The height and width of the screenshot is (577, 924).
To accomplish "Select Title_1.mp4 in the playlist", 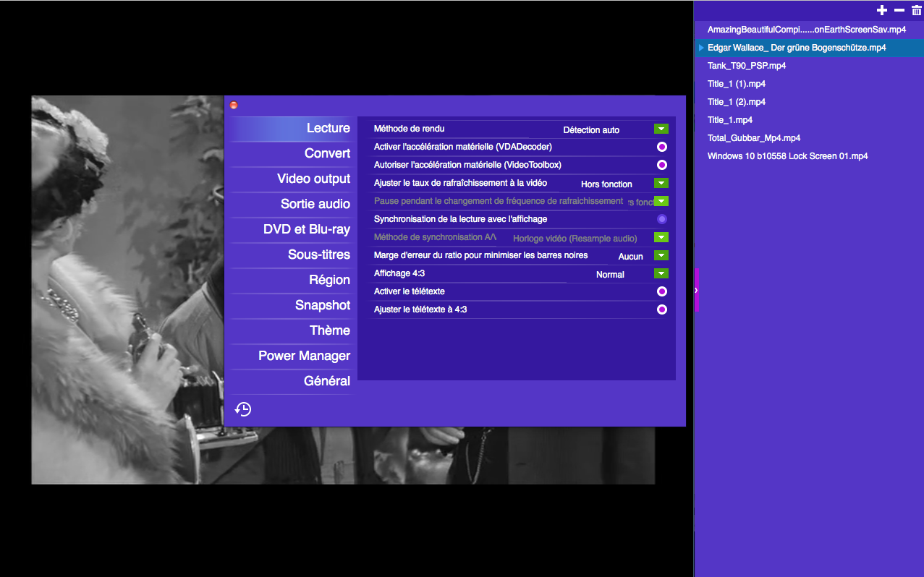I will click(810, 120).
